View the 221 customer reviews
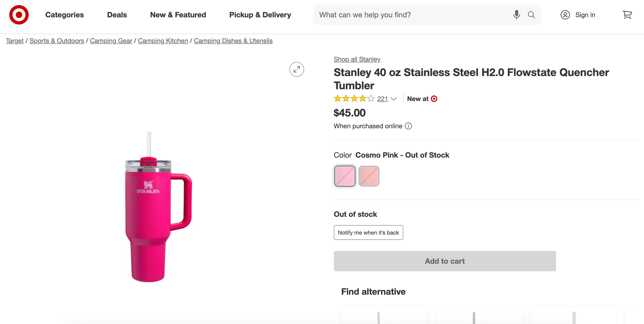The height and width of the screenshot is (324, 644). (x=382, y=99)
